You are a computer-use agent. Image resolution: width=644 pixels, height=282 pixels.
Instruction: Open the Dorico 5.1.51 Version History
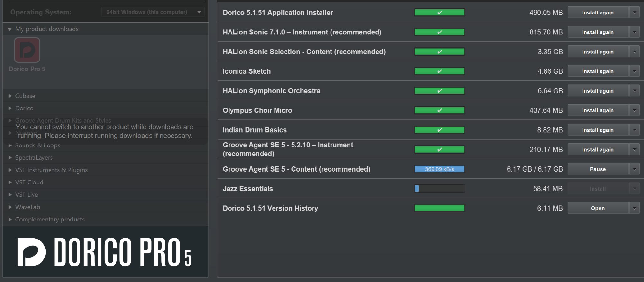[x=597, y=208]
